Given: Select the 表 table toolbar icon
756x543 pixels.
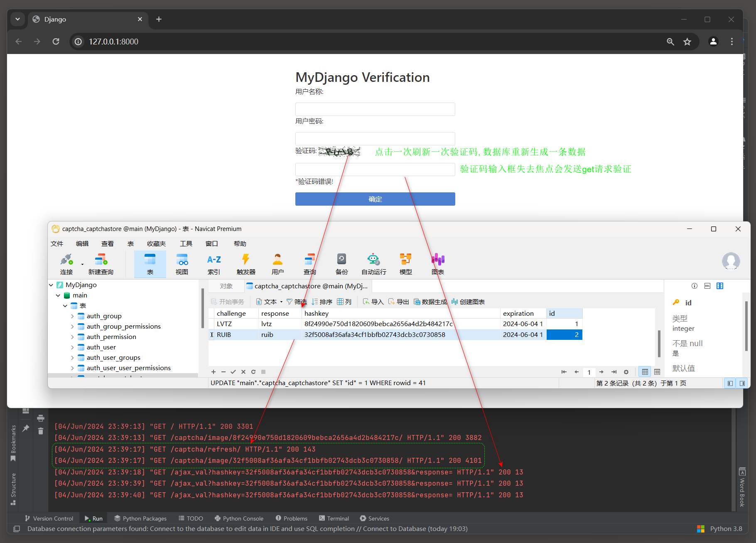Looking at the screenshot, I should 150,264.
